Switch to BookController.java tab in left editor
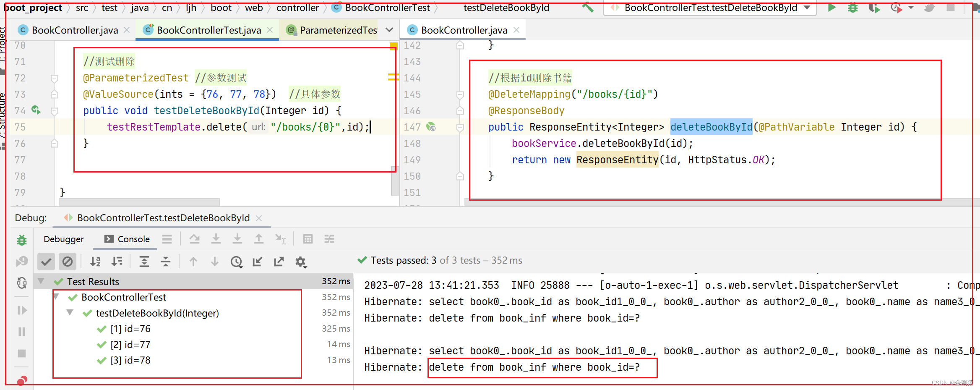This screenshot has width=980, height=390. click(x=75, y=30)
